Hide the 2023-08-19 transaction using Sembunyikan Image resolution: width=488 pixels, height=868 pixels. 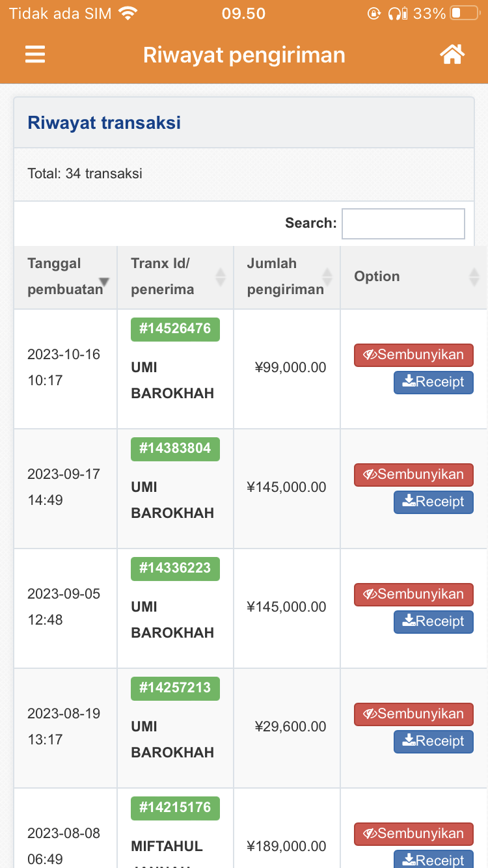pyautogui.click(x=414, y=714)
